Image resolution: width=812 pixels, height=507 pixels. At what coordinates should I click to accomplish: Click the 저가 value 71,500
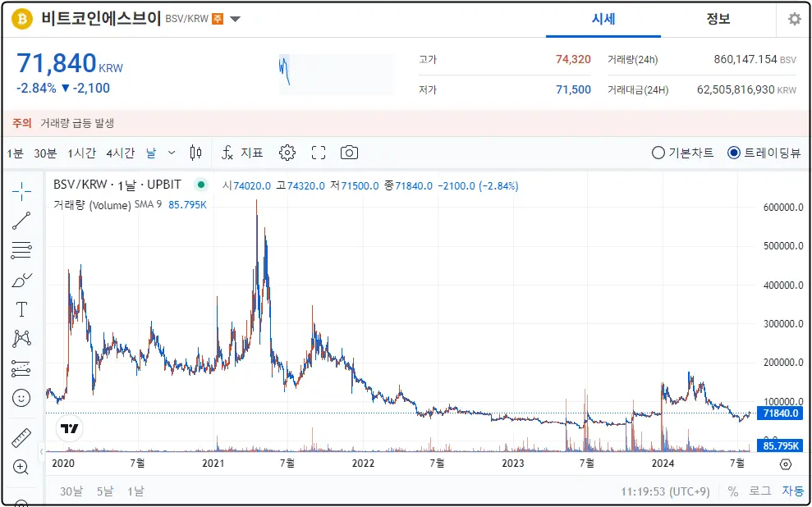pos(573,89)
